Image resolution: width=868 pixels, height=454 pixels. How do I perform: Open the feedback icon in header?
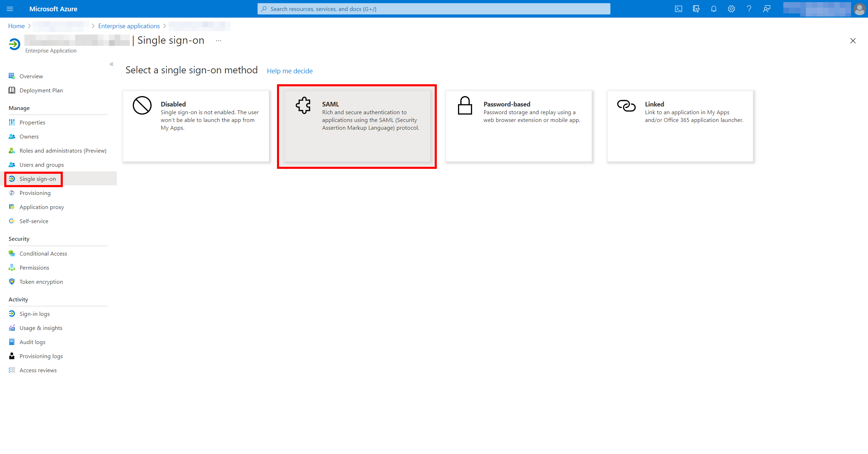point(766,9)
